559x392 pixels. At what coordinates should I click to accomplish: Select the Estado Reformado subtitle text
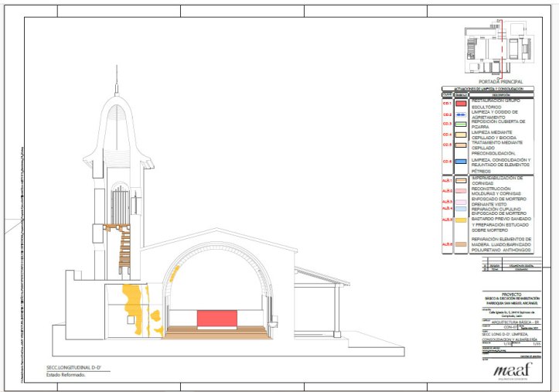click(x=65, y=375)
